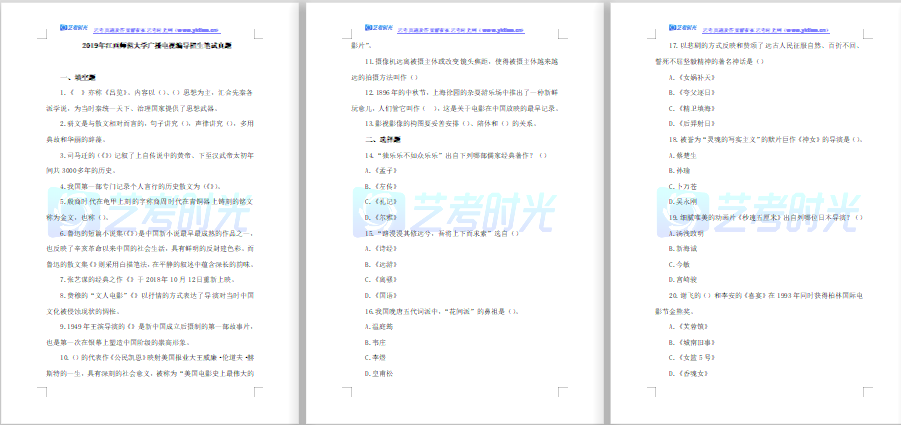Click question 7 about 张艺谋 on first page
This screenshot has width=901, height=425.
click(x=150, y=279)
